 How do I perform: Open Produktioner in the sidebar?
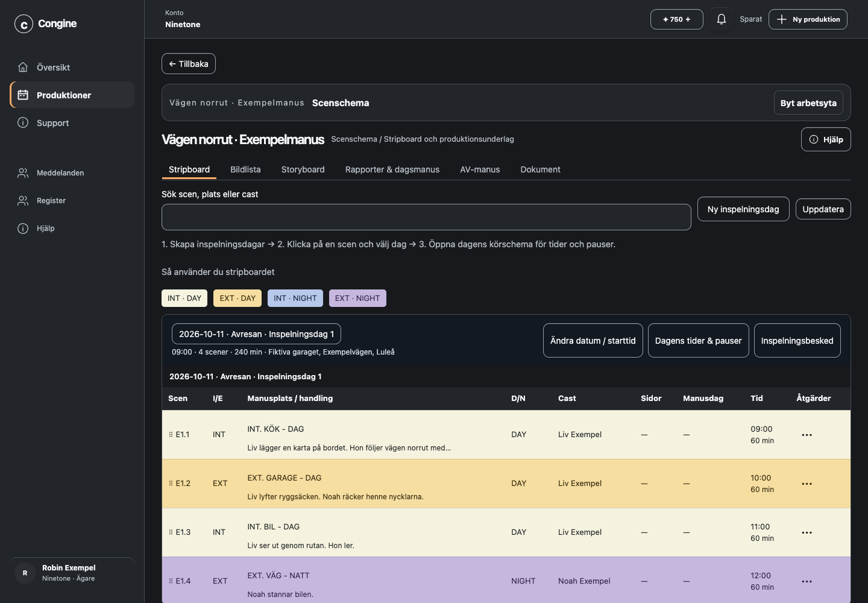pos(72,95)
